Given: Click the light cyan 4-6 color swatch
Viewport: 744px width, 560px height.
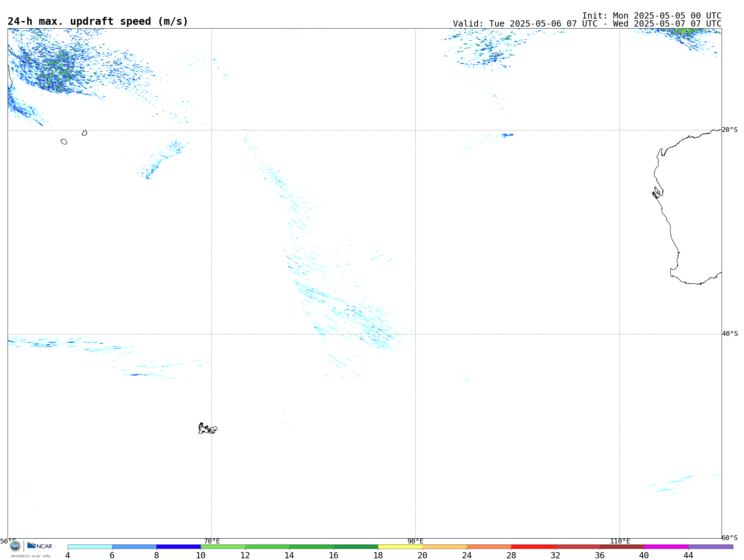Looking at the screenshot, I should tap(90, 547).
